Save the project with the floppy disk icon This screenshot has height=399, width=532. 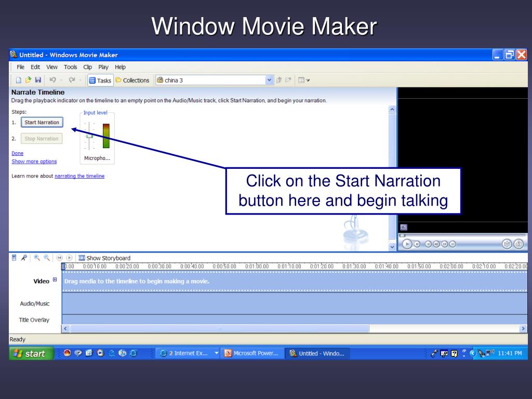(x=38, y=80)
